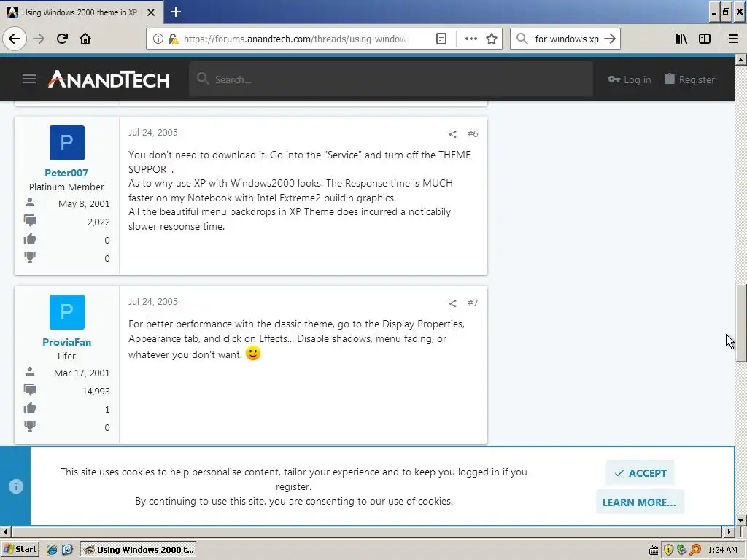The image size is (747, 560).
Task: Click ProviaFan's post date Jul 24, 2005
Action: (x=153, y=301)
